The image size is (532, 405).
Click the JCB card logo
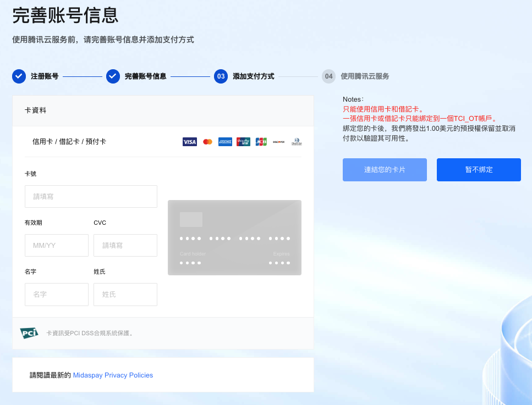pos(261,142)
